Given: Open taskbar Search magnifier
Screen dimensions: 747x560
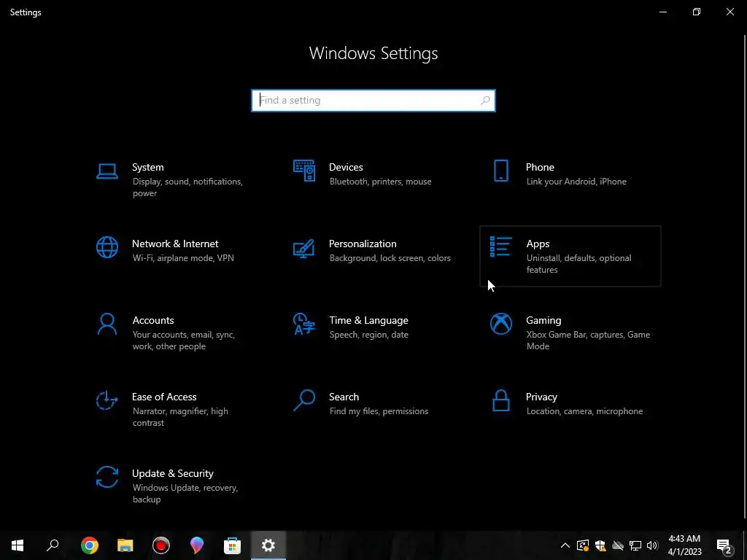Looking at the screenshot, I should tap(53, 545).
